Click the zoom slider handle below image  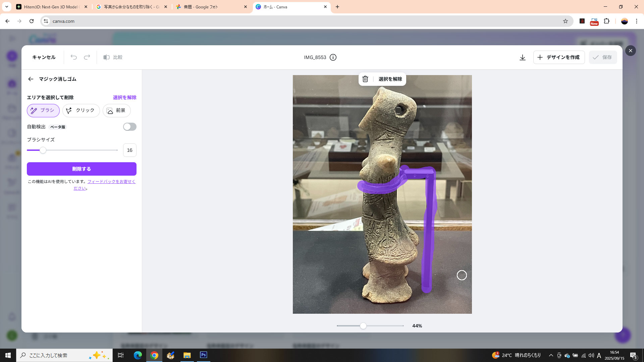363,326
